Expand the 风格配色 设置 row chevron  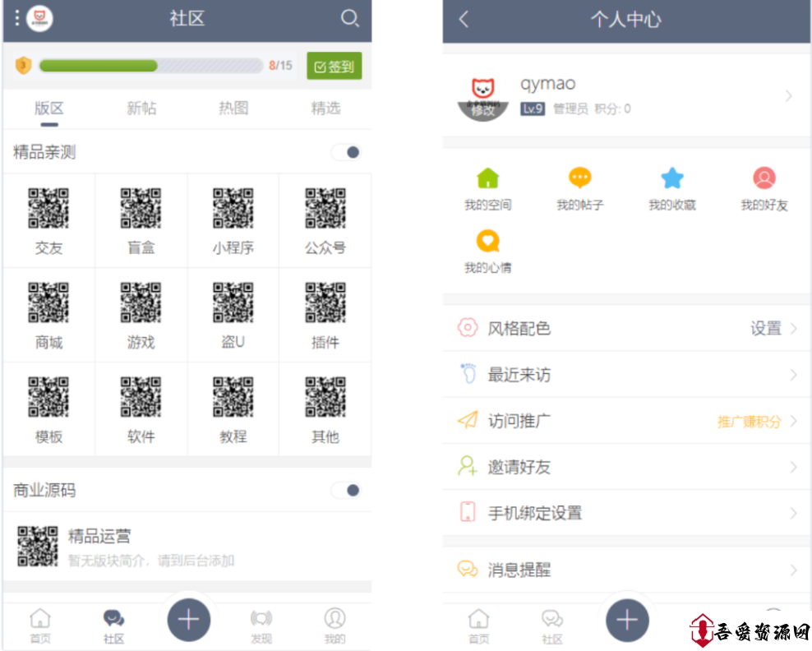click(793, 329)
